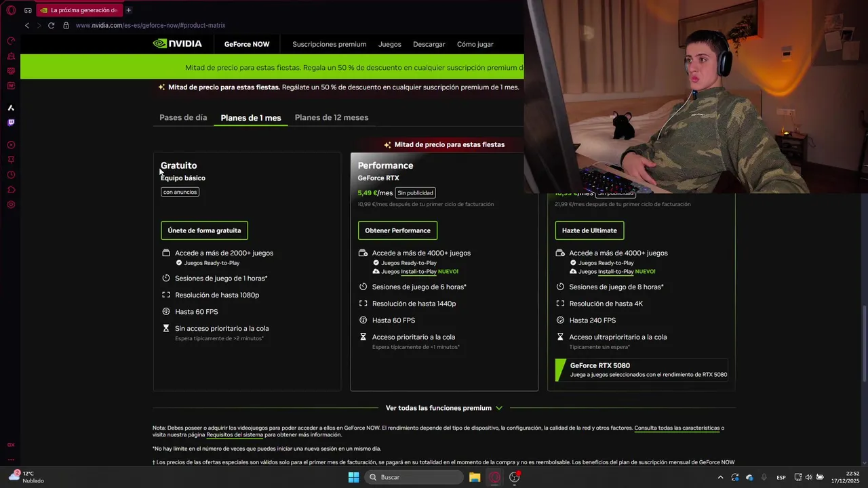Open GX Cleaner in the sidebar

coord(11,56)
